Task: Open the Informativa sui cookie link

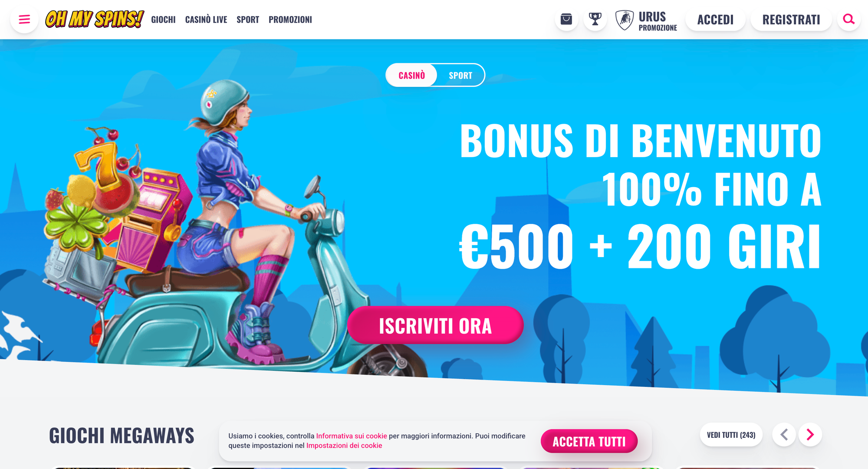Action: (x=352, y=436)
